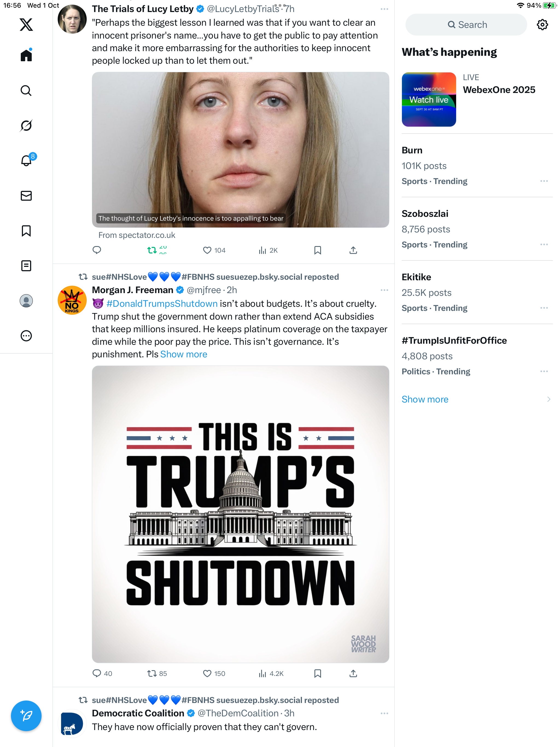
Task: Open Lists icon in sidebar
Action: click(26, 266)
